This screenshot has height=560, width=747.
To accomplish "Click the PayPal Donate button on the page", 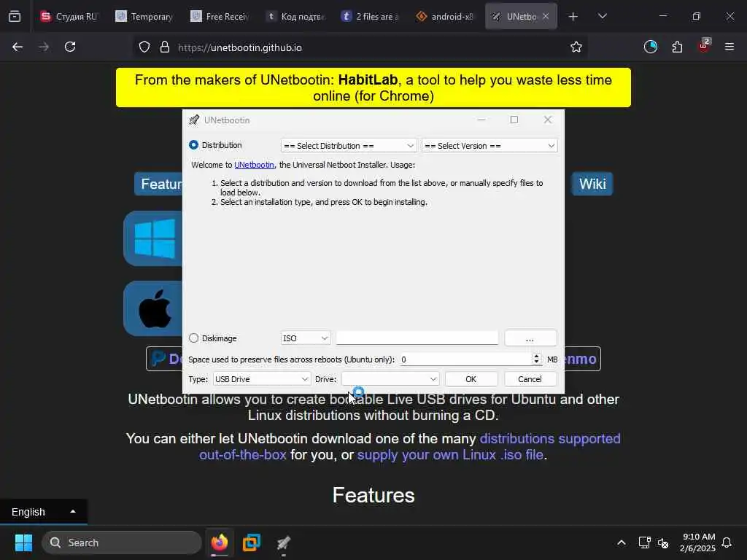I will (164, 359).
